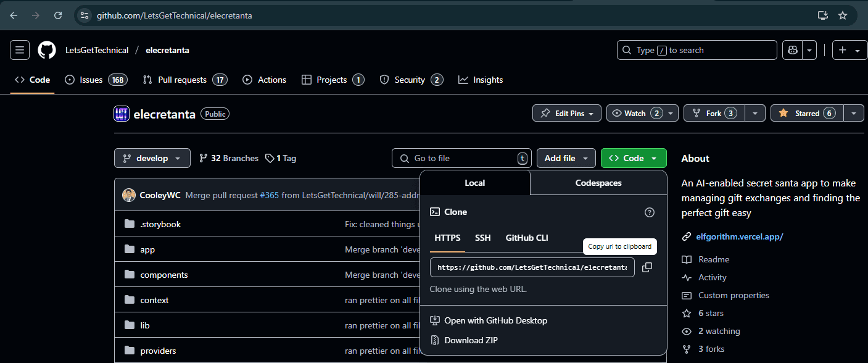Toggle the green Code dropdown button

pyautogui.click(x=634, y=158)
